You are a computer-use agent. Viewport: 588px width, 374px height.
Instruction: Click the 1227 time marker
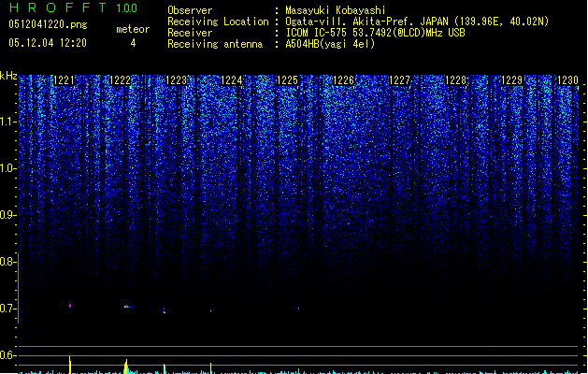click(400, 80)
